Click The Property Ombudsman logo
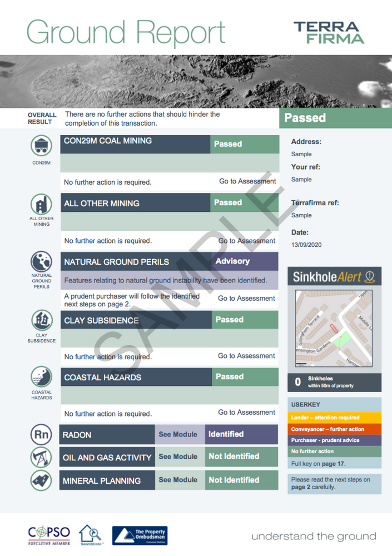This screenshot has width=392, height=556. 140,535
